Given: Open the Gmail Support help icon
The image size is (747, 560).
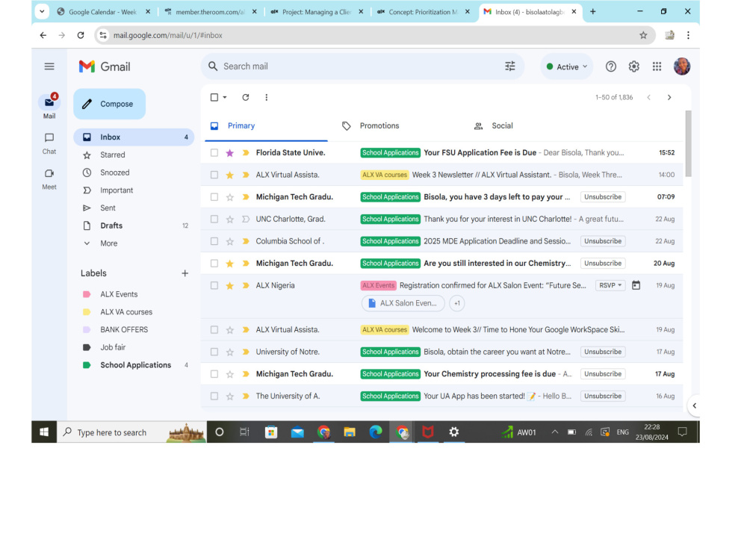Looking at the screenshot, I should coord(611,66).
